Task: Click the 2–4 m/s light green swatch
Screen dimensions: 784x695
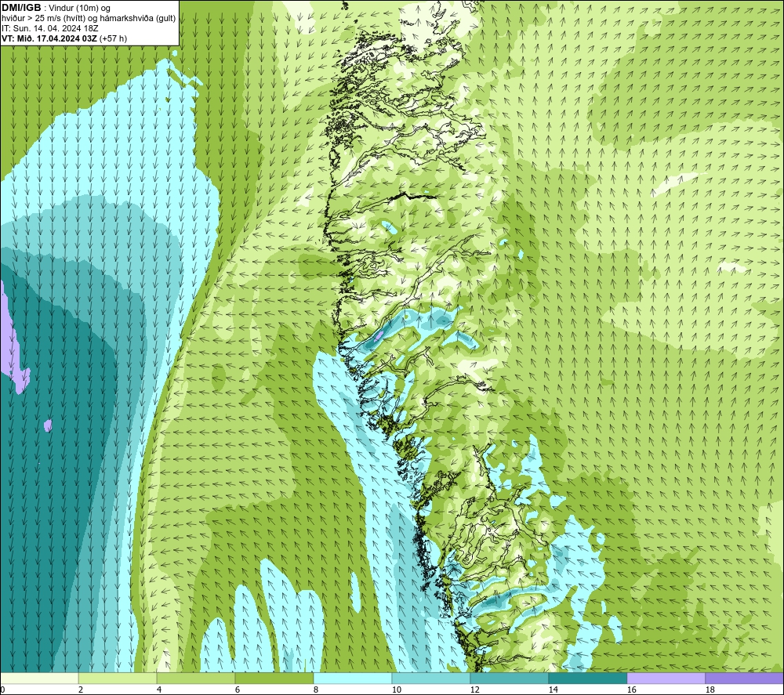Action: click(x=118, y=678)
